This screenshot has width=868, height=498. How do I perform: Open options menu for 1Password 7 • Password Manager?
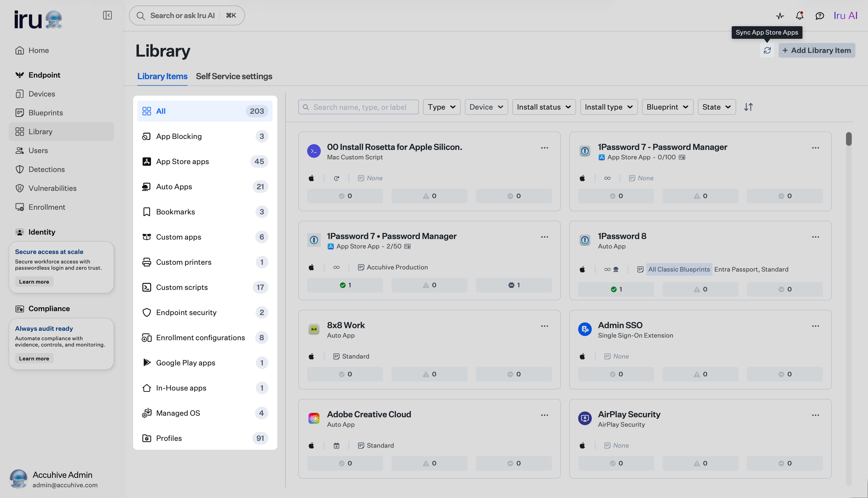pyautogui.click(x=545, y=237)
